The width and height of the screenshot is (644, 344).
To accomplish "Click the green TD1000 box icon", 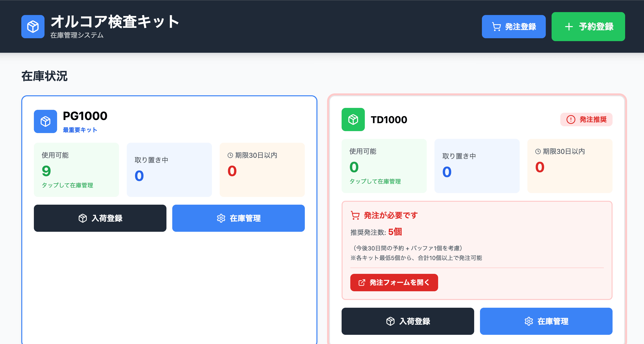I will coord(353,119).
